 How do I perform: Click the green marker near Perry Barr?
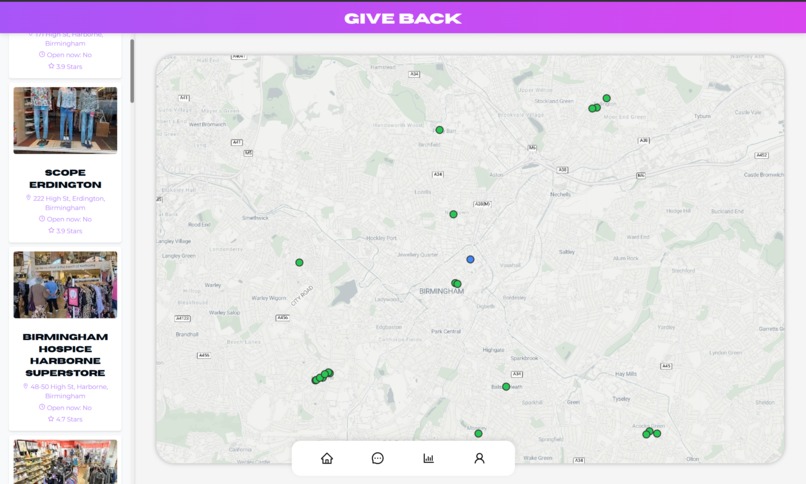439,130
